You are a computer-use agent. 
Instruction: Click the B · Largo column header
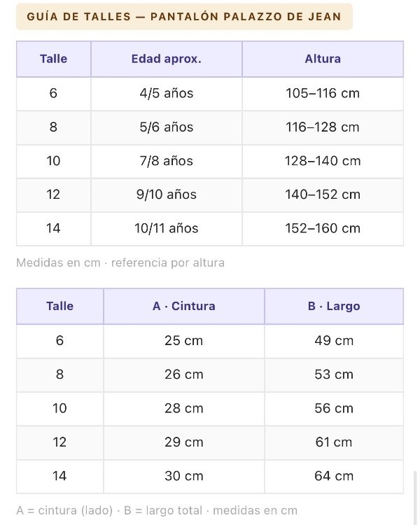[x=334, y=306]
